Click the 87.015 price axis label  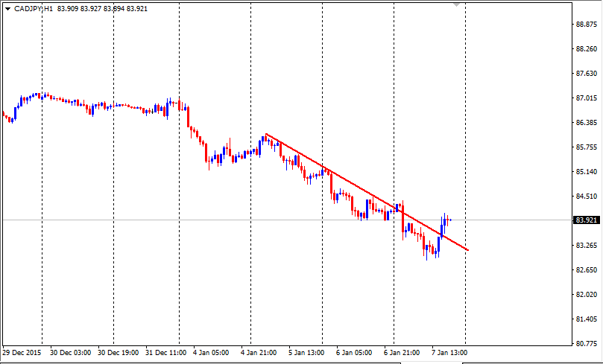(x=587, y=98)
